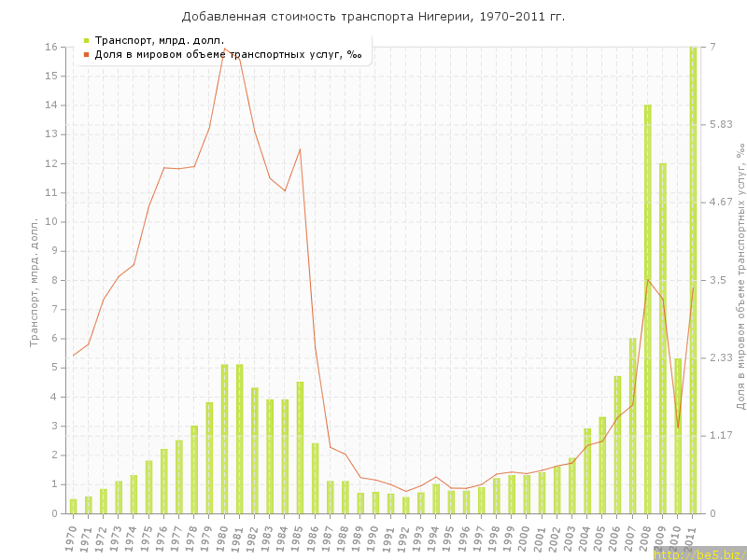Click the value 16 on left axis
The image size is (747, 560).
click(x=53, y=47)
